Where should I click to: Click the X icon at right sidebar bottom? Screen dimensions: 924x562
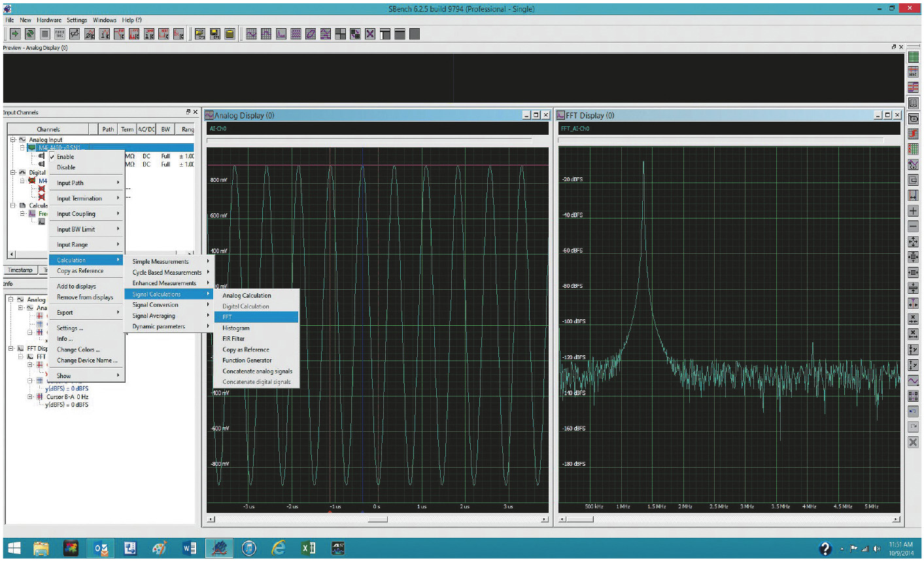pos(914,442)
